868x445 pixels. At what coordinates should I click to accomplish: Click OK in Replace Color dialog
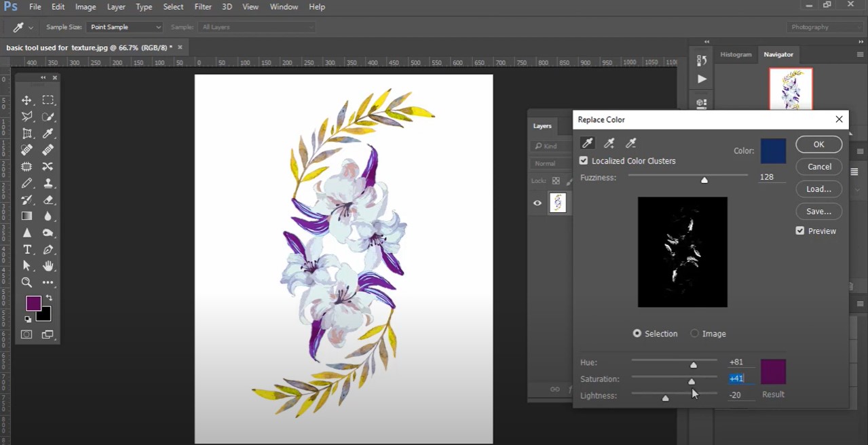click(x=818, y=144)
